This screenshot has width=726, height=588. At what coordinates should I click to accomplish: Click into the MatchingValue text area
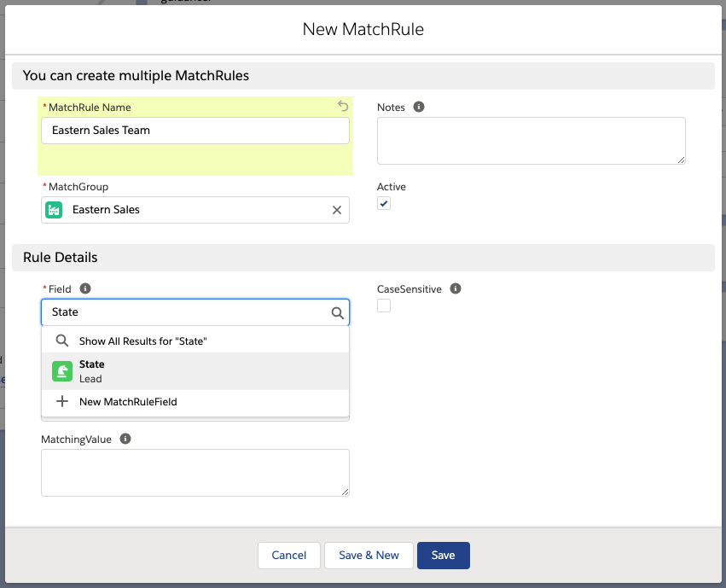[195, 473]
